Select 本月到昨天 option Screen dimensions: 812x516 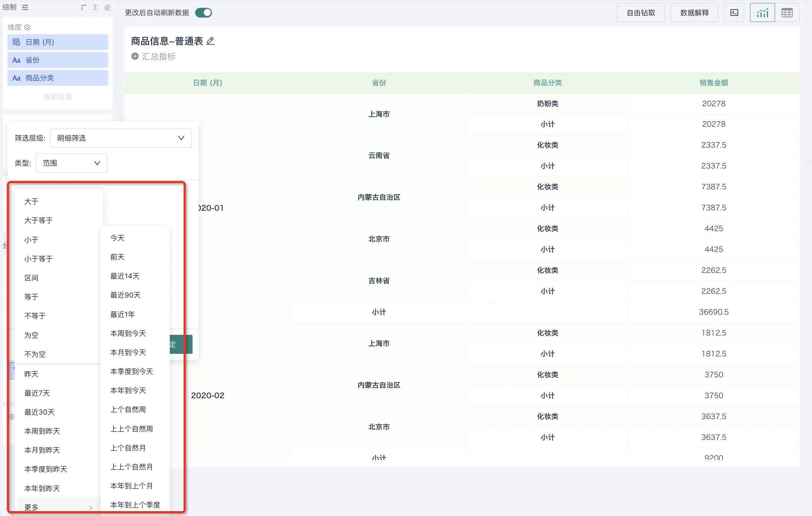click(x=42, y=450)
